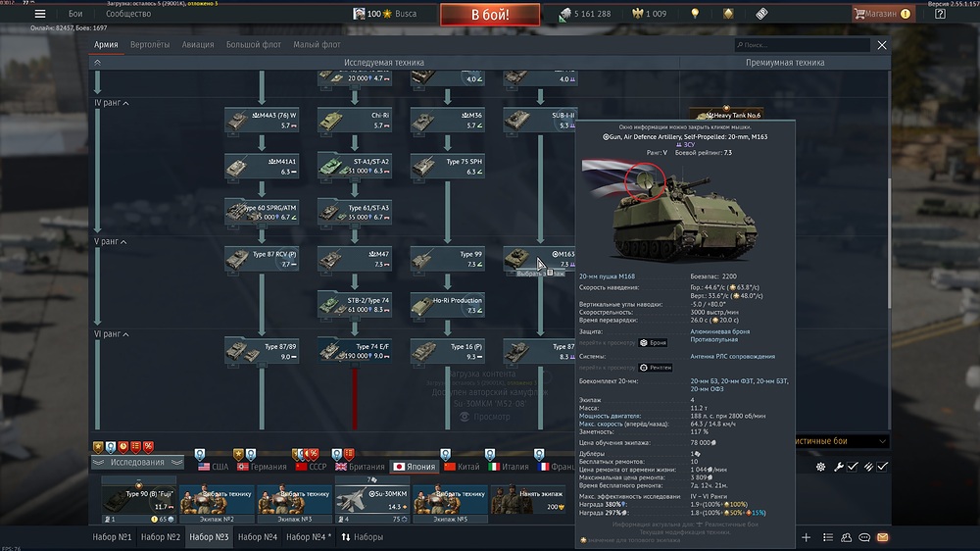Image resolution: width=980 pixels, height=551 pixels.
Task: Open the golden warbond icon in top bar
Action: 728,14
